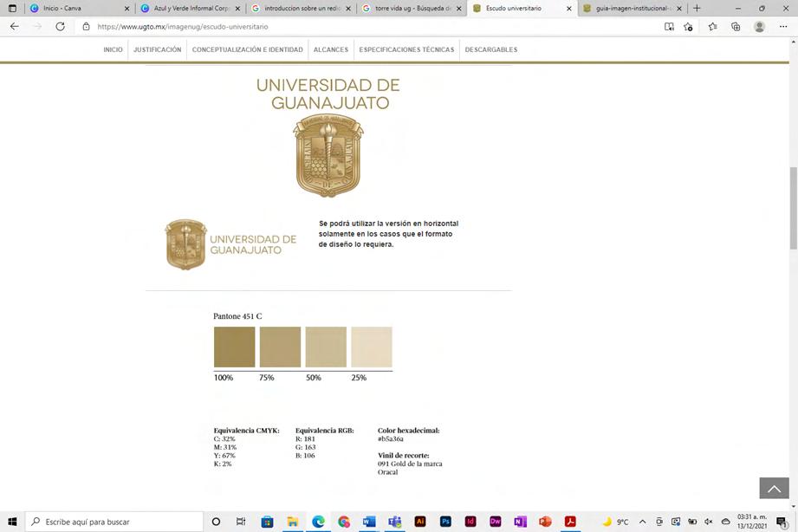Open Adobe Acrobat from taskbar
798x532 pixels.
coord(570,522)
